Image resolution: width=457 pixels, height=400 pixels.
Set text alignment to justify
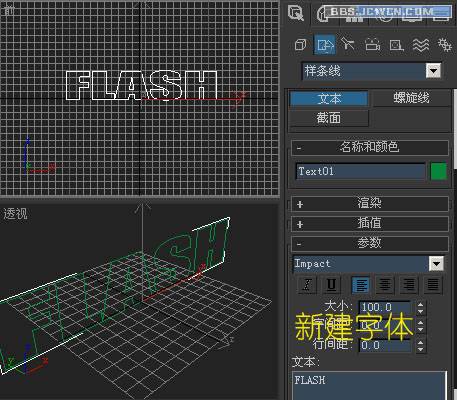pos(433,284)
